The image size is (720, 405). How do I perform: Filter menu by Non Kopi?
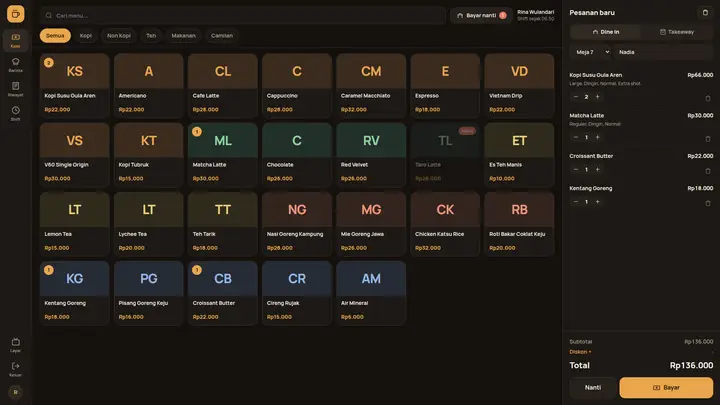click(119, 35)
